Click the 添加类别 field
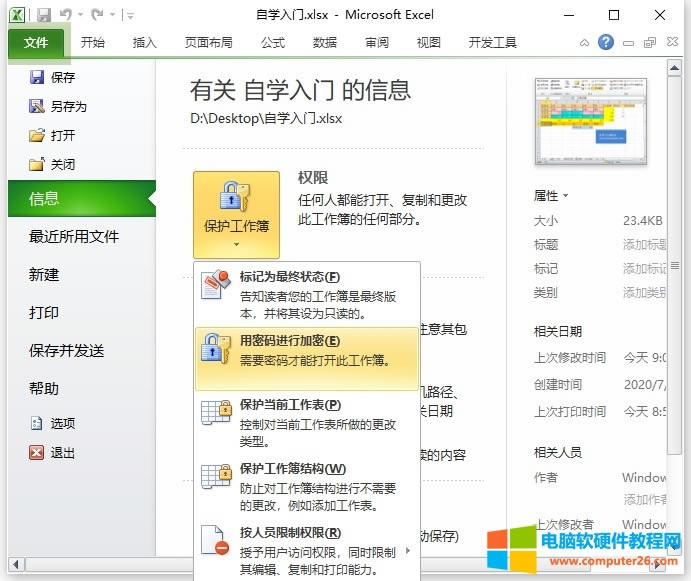The width and height of the screenshot is (691, 581). click(x=644, y=292)
